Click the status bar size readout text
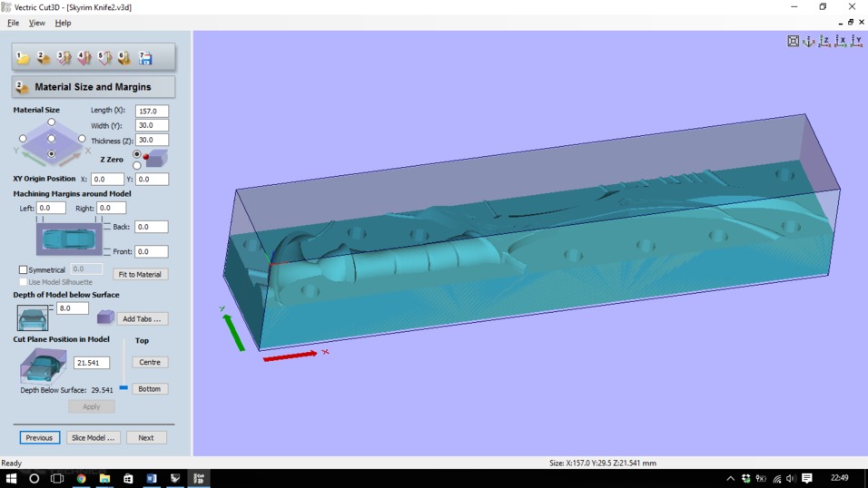868x488 pixels. pos(602,464)
